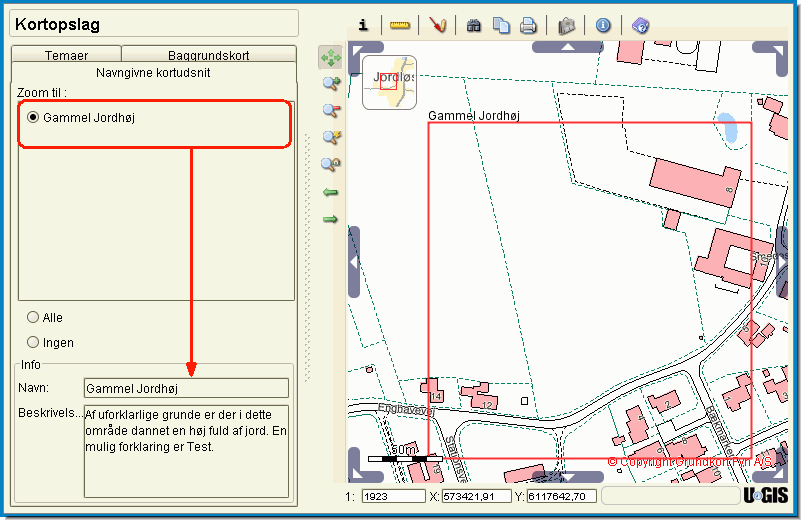Screen dimensions: 801x520
Task: Open the grey briefcase tool
Action: click(567, 26)
